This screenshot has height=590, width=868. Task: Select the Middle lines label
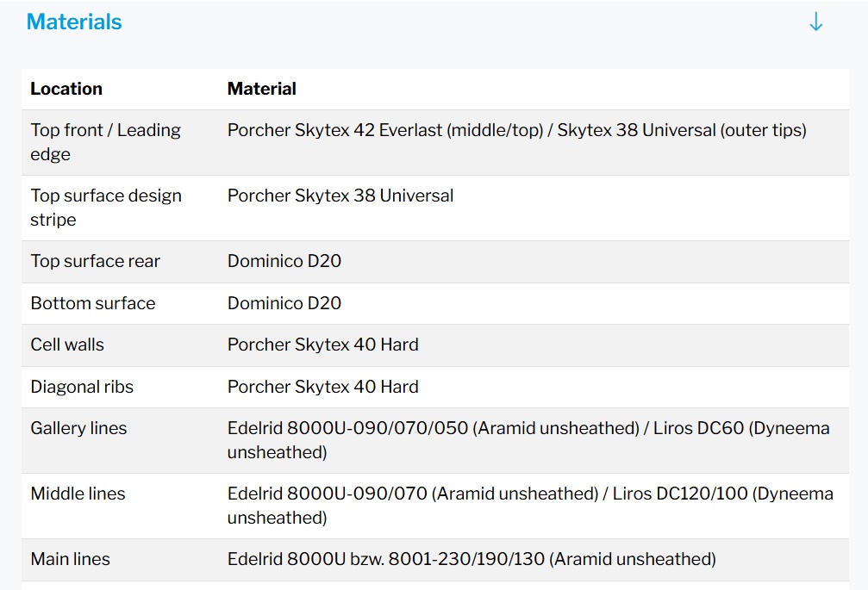click(78, 494)
